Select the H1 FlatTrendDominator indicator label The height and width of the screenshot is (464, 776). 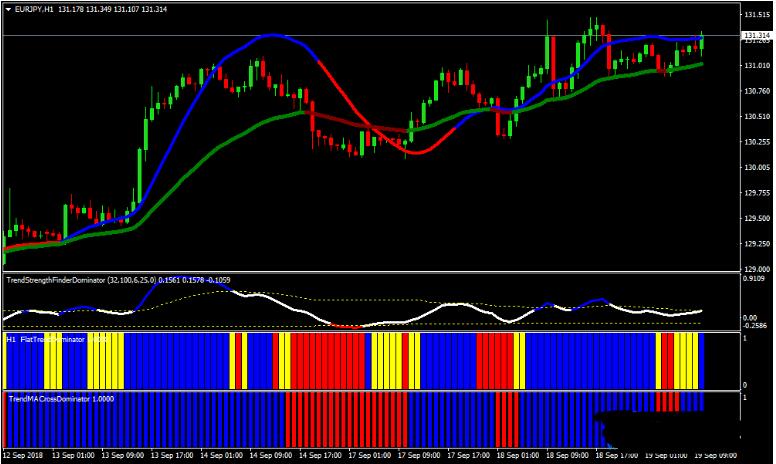56,340
